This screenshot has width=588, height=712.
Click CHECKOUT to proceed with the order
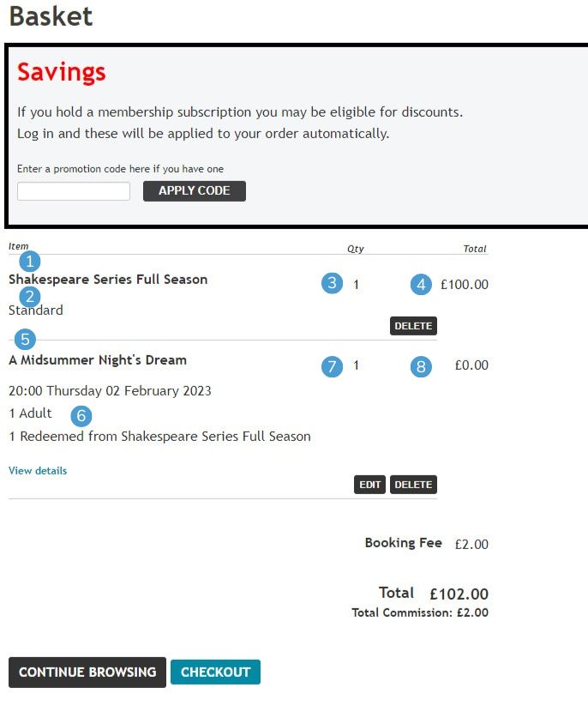tap(215, 672)
